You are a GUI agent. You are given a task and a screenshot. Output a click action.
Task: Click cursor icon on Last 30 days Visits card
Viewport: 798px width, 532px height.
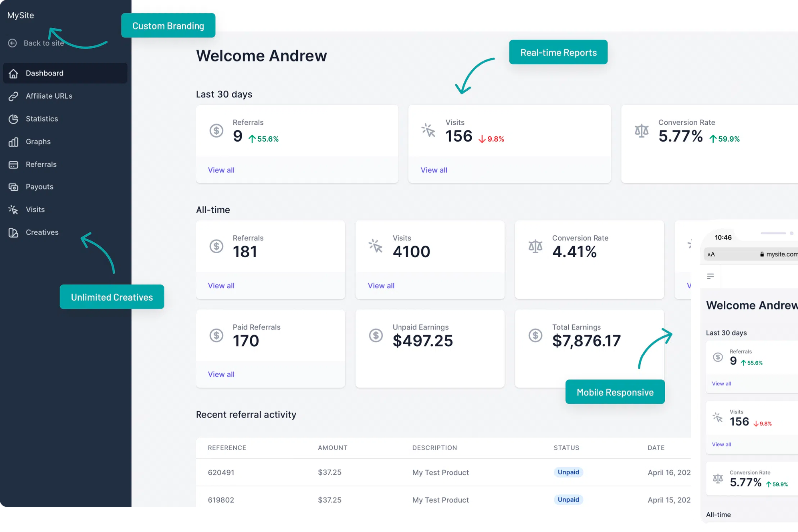[429, 131]
